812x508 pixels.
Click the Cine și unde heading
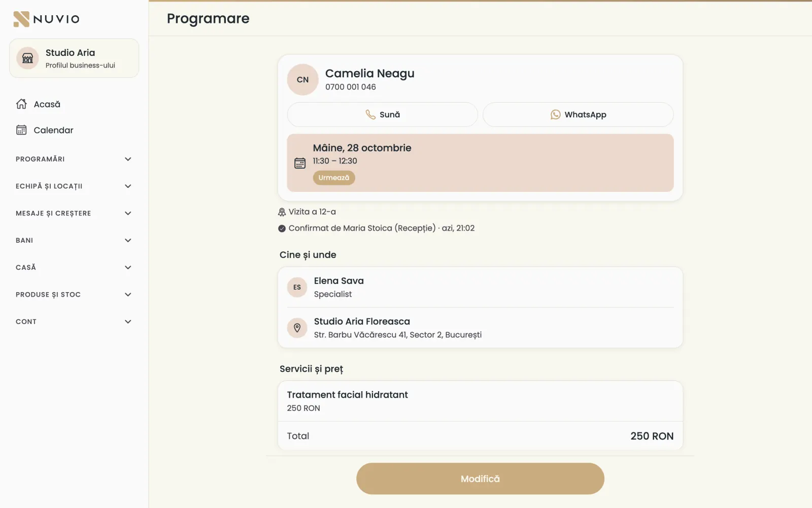click(308, 255)
